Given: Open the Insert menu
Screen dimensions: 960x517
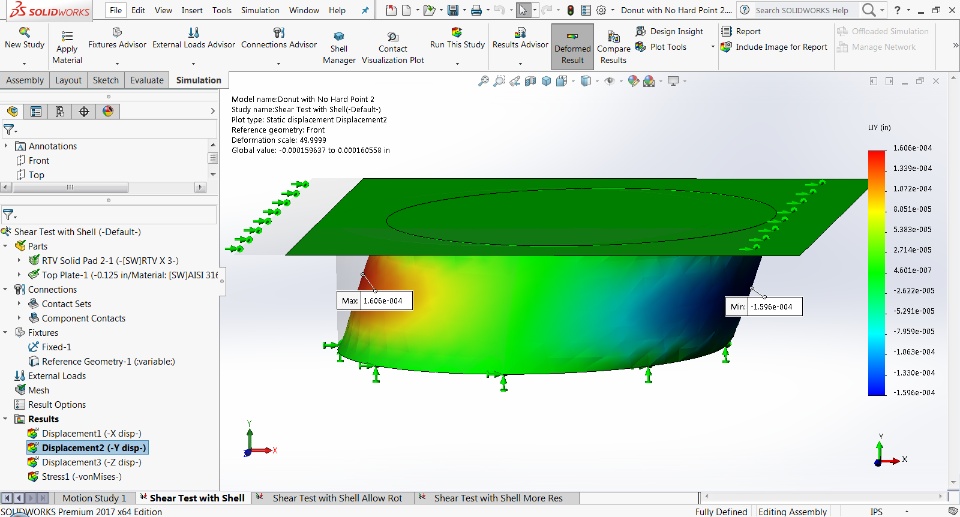Looking at the screenshot, I should 192,10.
